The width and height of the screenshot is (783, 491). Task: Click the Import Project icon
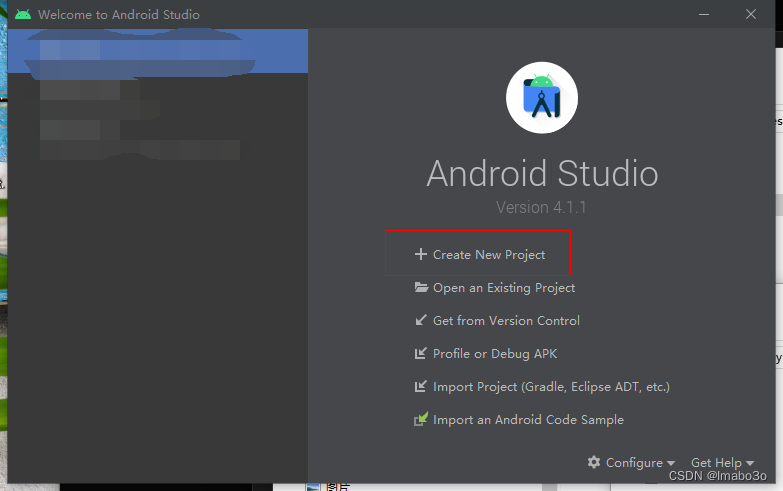420,386
